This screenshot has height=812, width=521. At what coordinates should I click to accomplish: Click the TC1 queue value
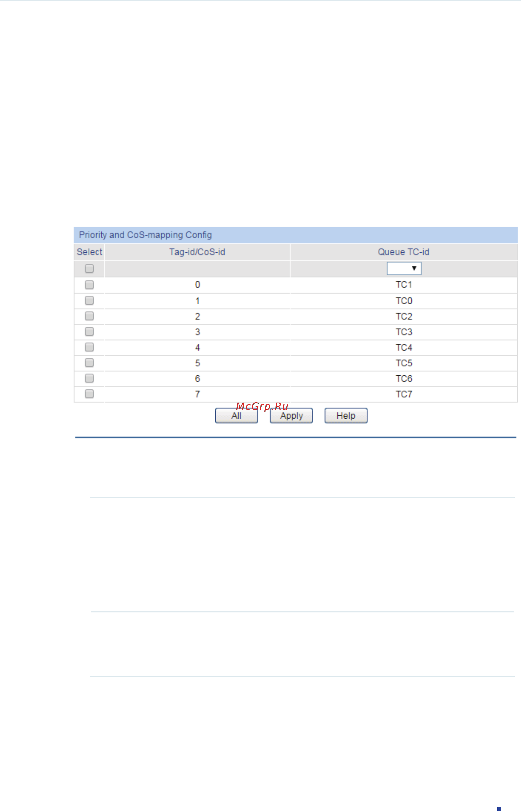(x=404, y=285)
